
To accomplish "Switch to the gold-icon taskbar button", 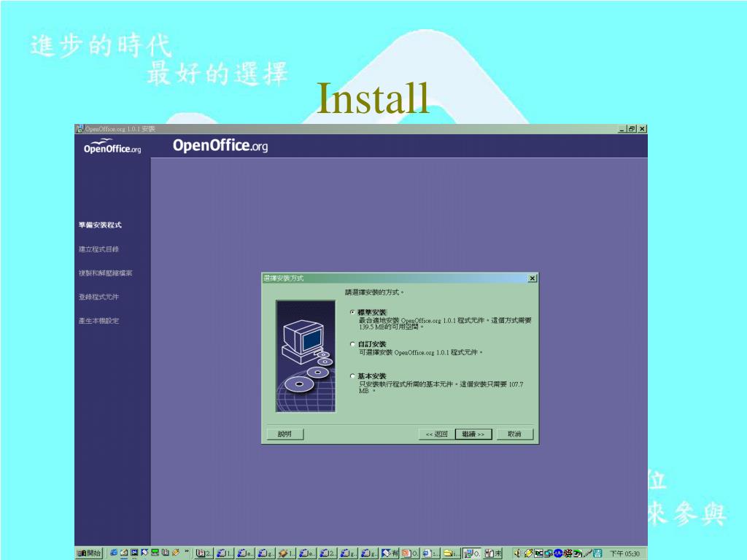I will [x=287, y=553].
